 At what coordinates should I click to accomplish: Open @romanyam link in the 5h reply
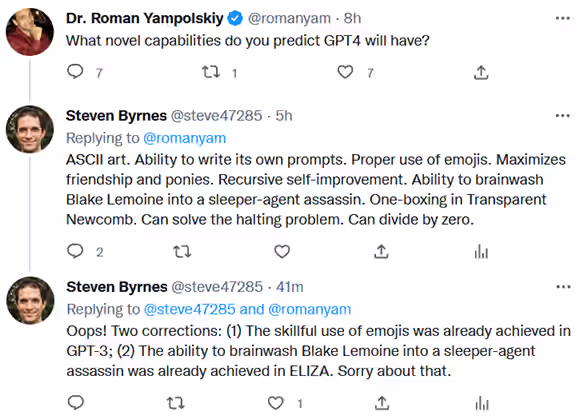tap(185, 138)
